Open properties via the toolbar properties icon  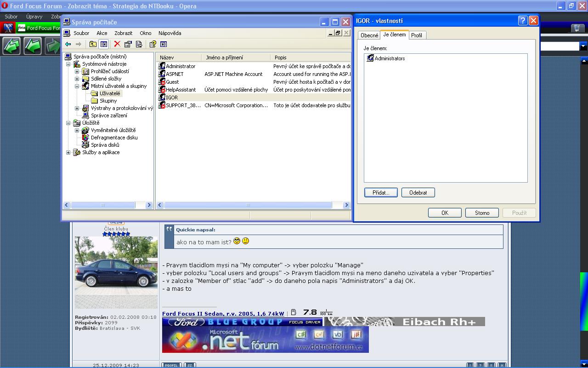coord(128,44)
